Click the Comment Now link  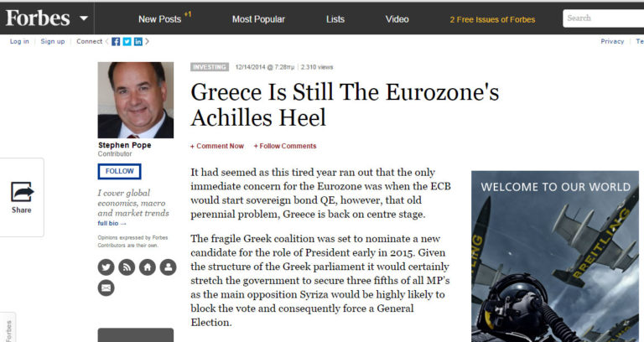(x=218, y=146)
